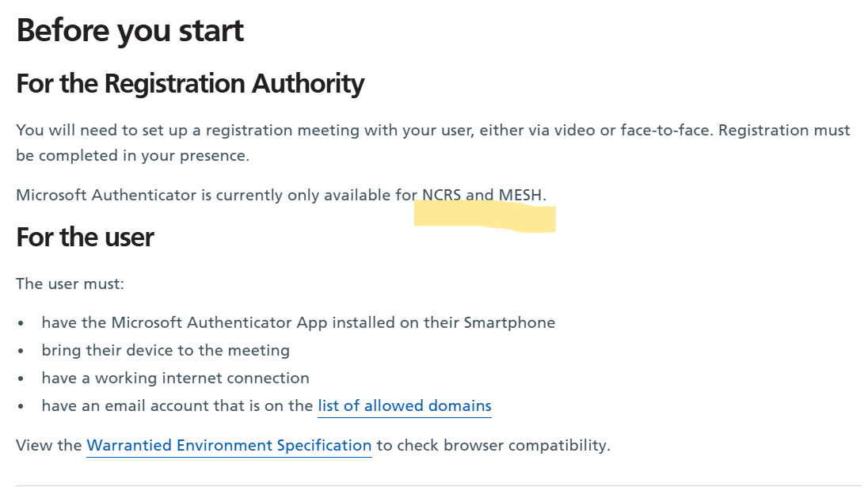The image size is (868, 487).
Task: Click the word MESH in the sentence
Action: 521,195
